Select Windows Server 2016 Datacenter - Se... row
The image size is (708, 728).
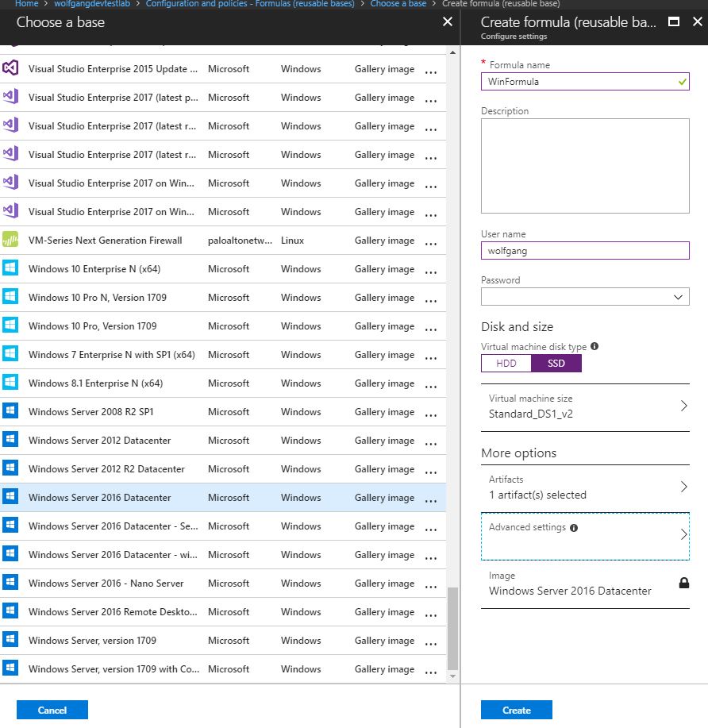223,526
